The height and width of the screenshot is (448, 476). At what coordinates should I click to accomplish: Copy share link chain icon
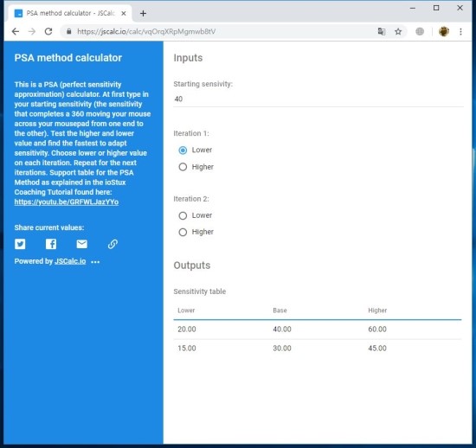click(x=113, y=244)
